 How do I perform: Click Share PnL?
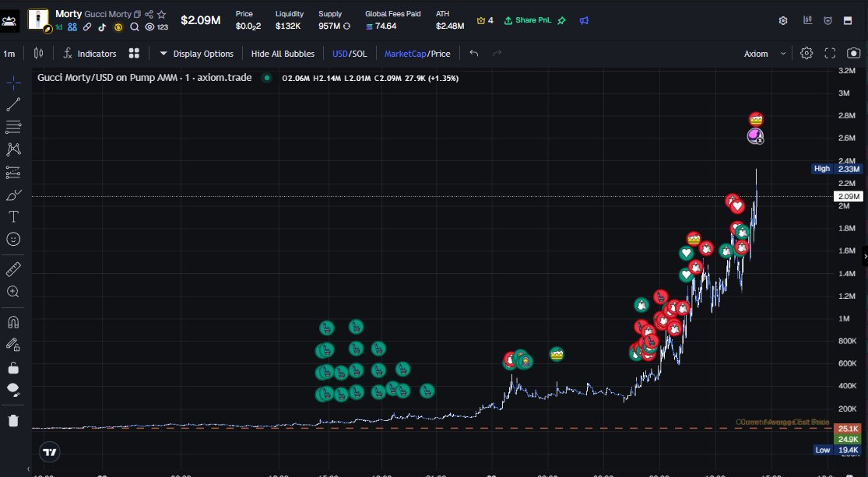[x=528, y=20]
